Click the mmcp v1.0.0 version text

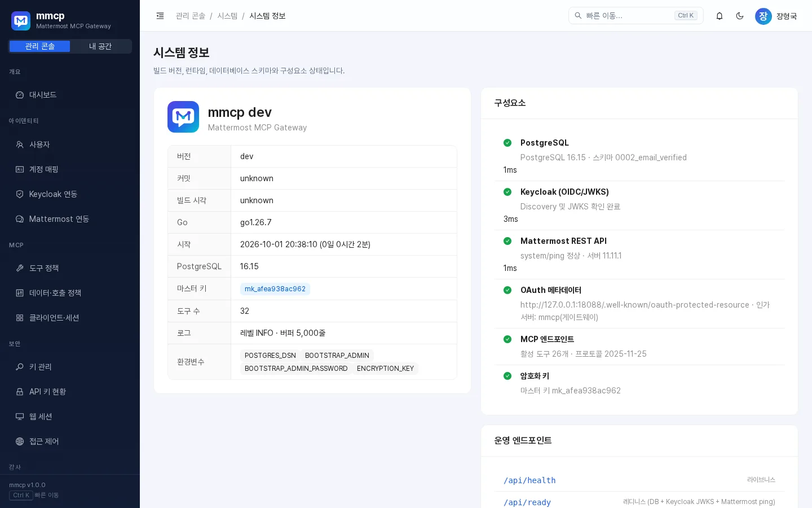pyautogui.click(x=27, y=485)
